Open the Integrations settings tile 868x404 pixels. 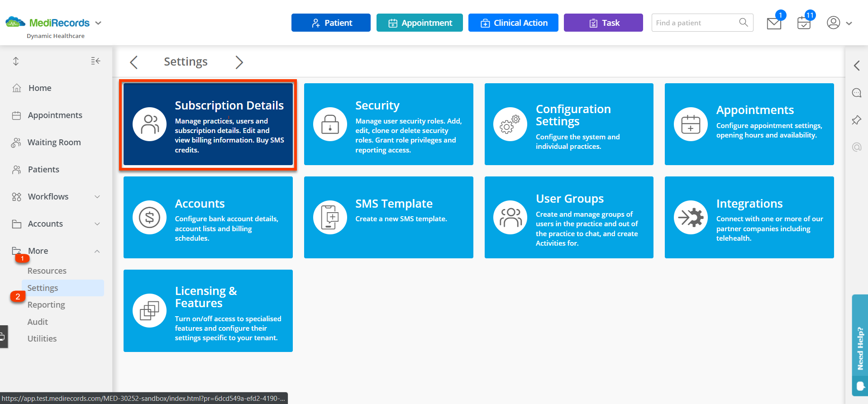749,217
